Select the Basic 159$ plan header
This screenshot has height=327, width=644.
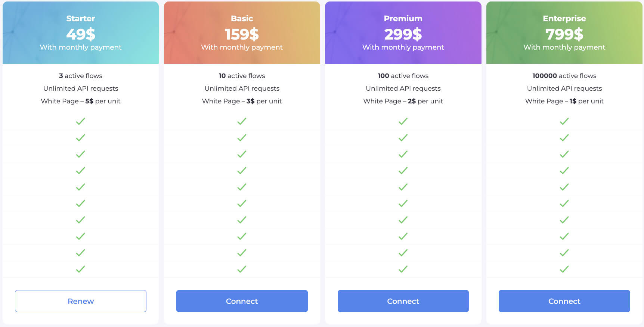coord(242,33)
